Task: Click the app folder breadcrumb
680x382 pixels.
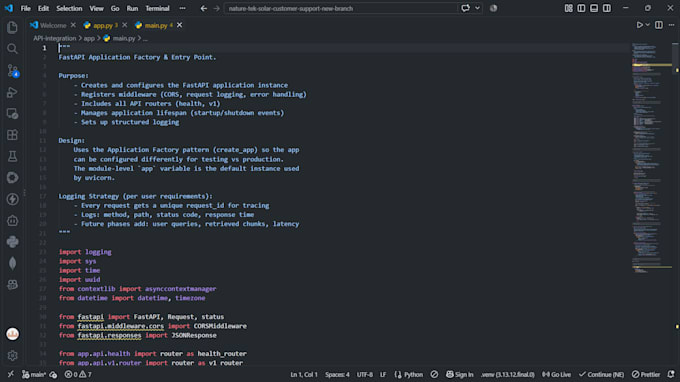Action: (89, 38)
